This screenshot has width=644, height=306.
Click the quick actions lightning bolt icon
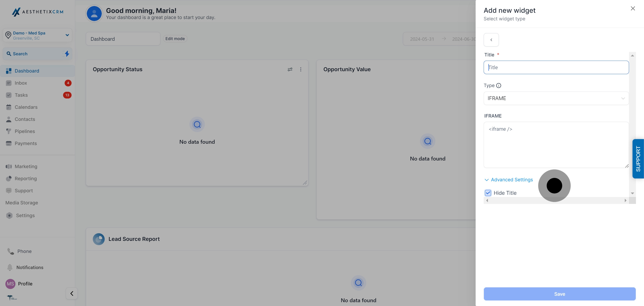point(67,53)
